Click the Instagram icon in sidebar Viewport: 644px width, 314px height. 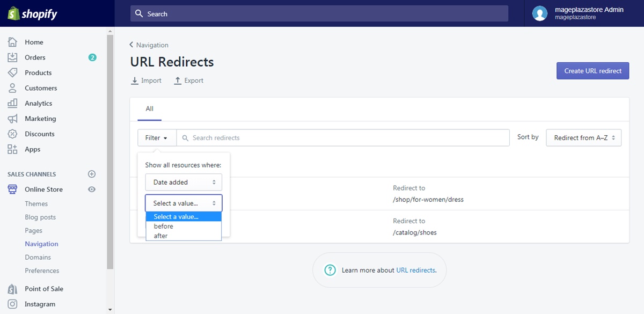tap(12, 304)
